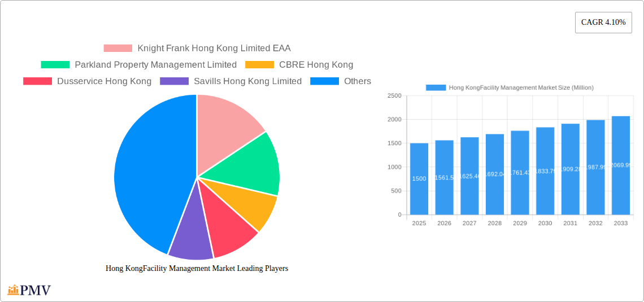Click the 500 y-axis label
Image resolution: width=644 pixels, height=302 pixels.
pos(396,191)
